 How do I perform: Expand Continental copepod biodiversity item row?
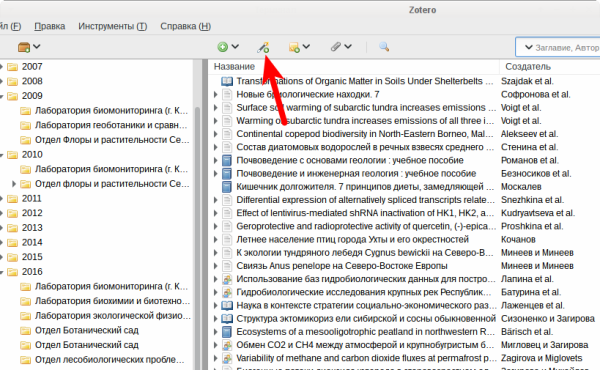pos(215,134)
